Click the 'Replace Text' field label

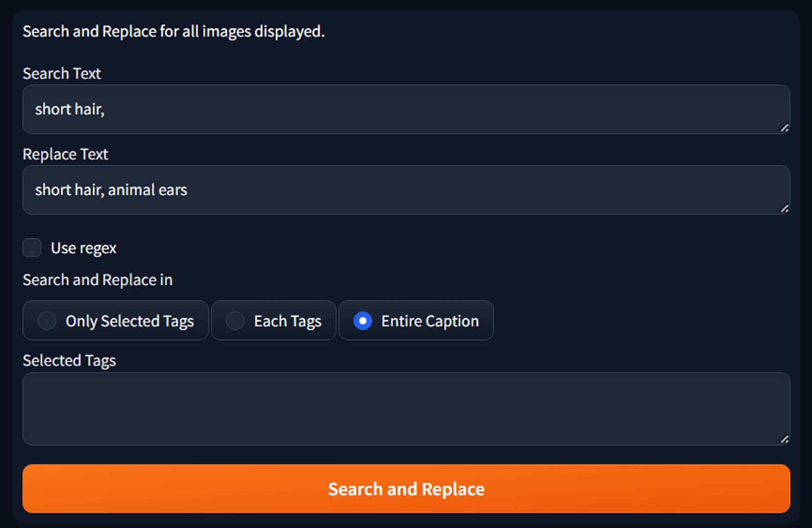click(x=66, y=154)
